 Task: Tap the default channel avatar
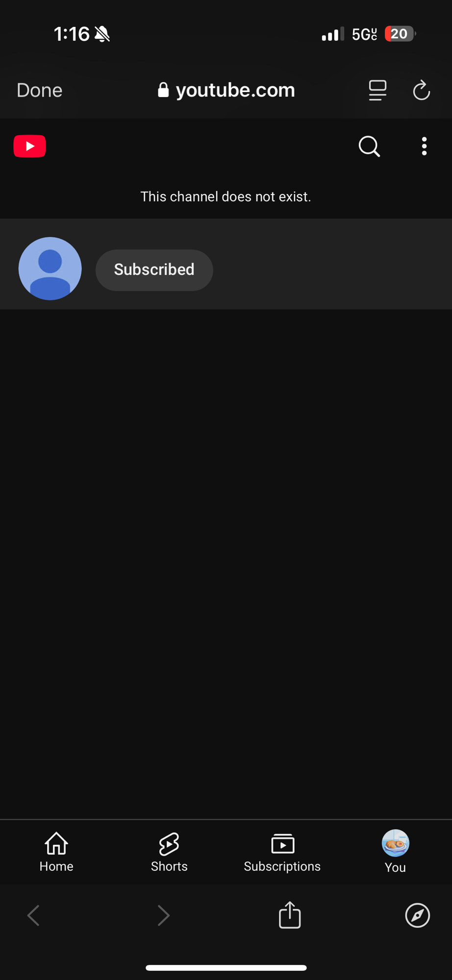[x=50, y=269]
